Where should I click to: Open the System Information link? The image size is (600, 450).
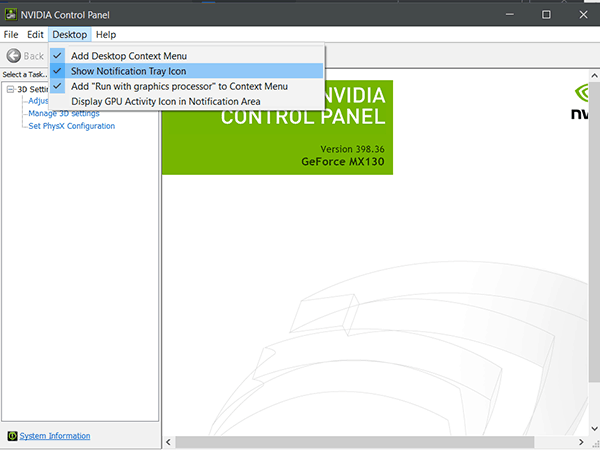pos(55,436)
